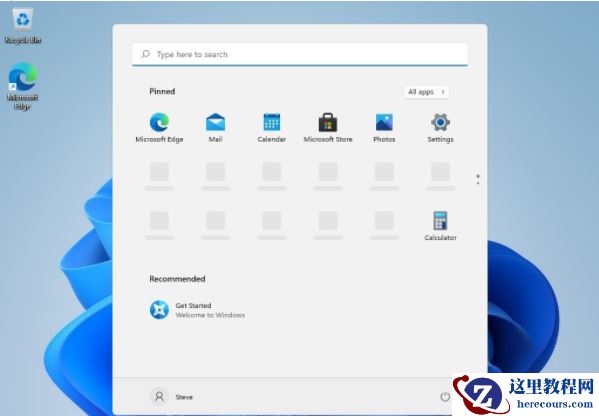Select Microsoft Edge desktop shortcut
Screen dimensions: 599x416
[x=23, y=86]
